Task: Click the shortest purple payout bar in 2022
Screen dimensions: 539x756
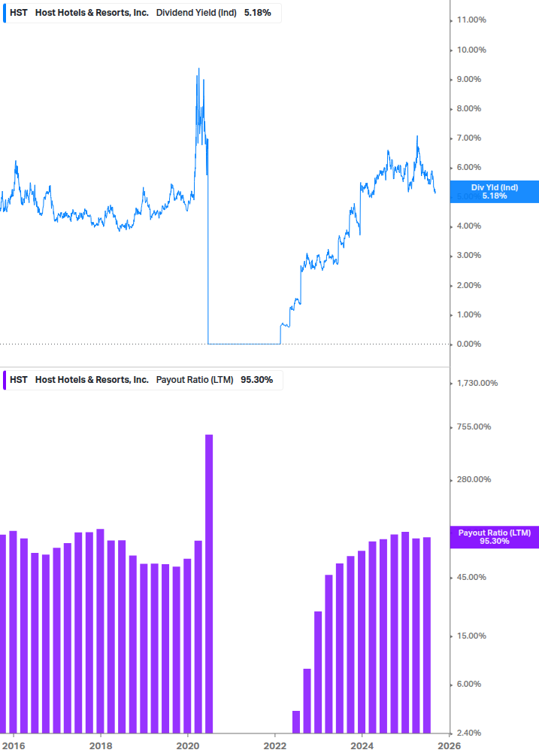Action: pos(296,721)
